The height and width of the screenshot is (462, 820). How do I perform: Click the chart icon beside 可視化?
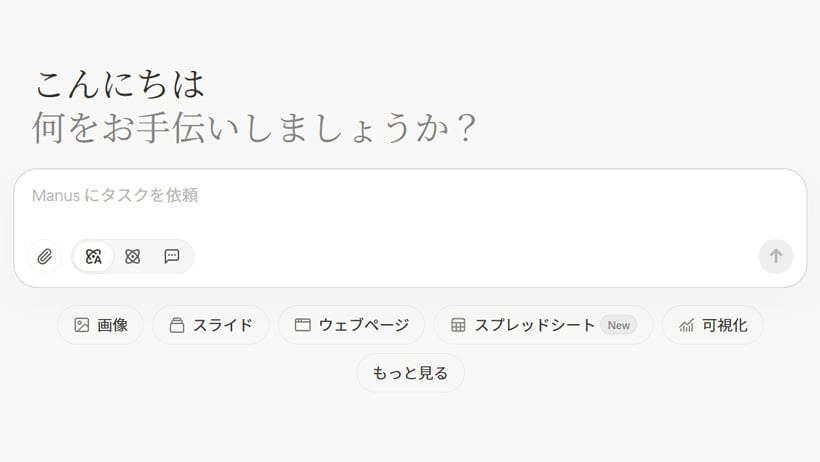coord(686,325)
